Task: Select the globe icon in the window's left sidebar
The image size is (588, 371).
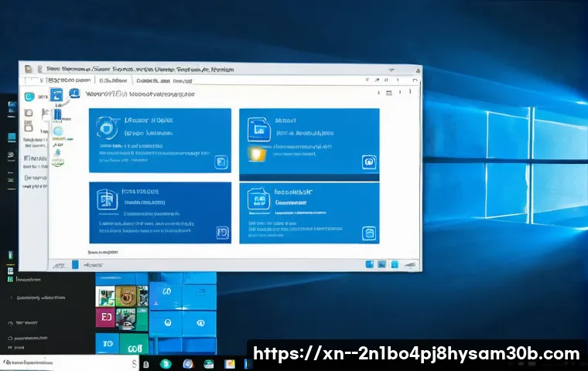Action: pyautogui.click(x=57, y=132)
